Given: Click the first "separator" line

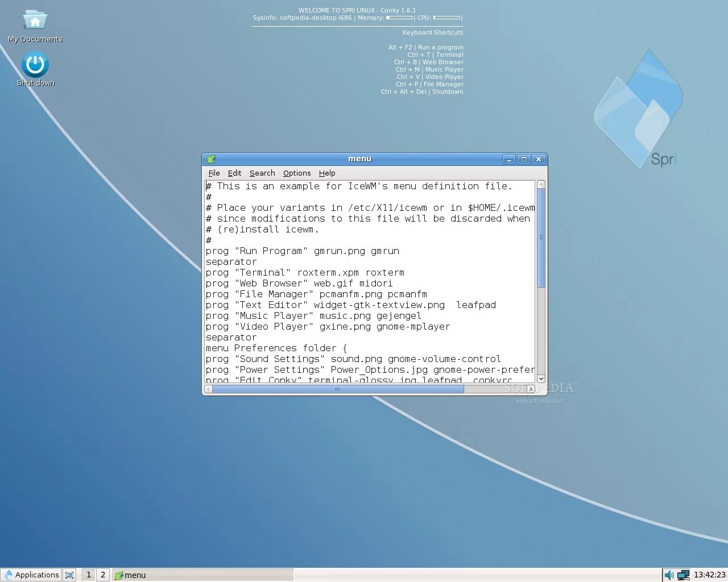Looking at the screenshot, I should click(x=231, y=262).
